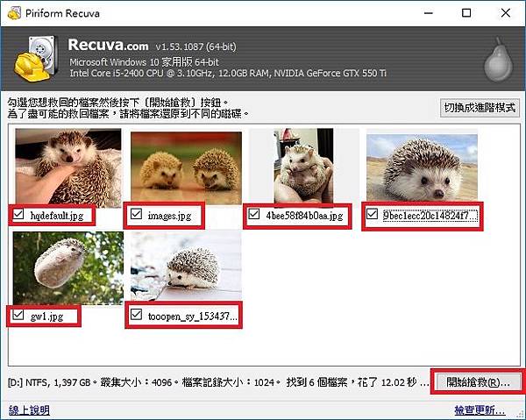Open the 線上說明 online help link

pyautogui.click(x=29, y=410)
